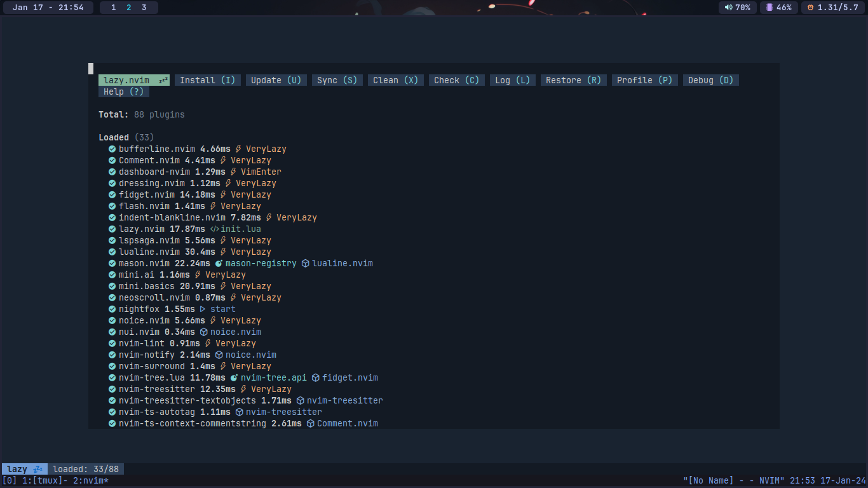The width and height of the screenshot is (868, 488).
Task: Click the Loaded (33) section header
Action: coord(126,137)
